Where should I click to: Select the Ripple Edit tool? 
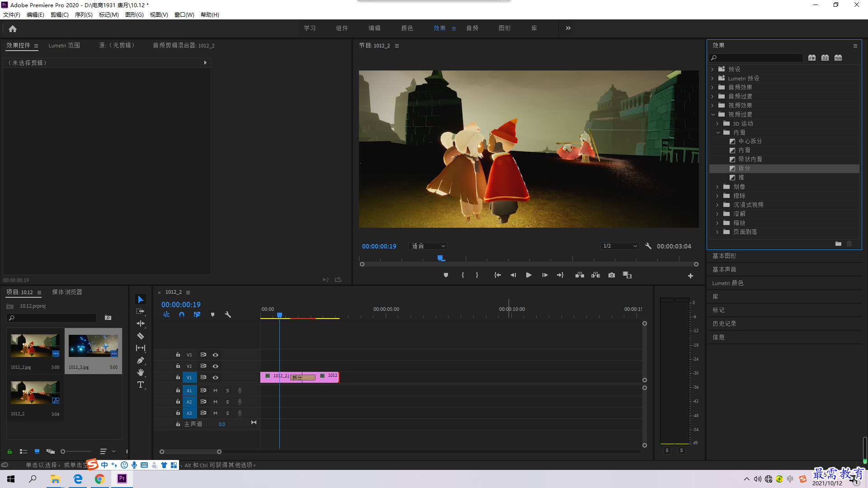point(141,324)
